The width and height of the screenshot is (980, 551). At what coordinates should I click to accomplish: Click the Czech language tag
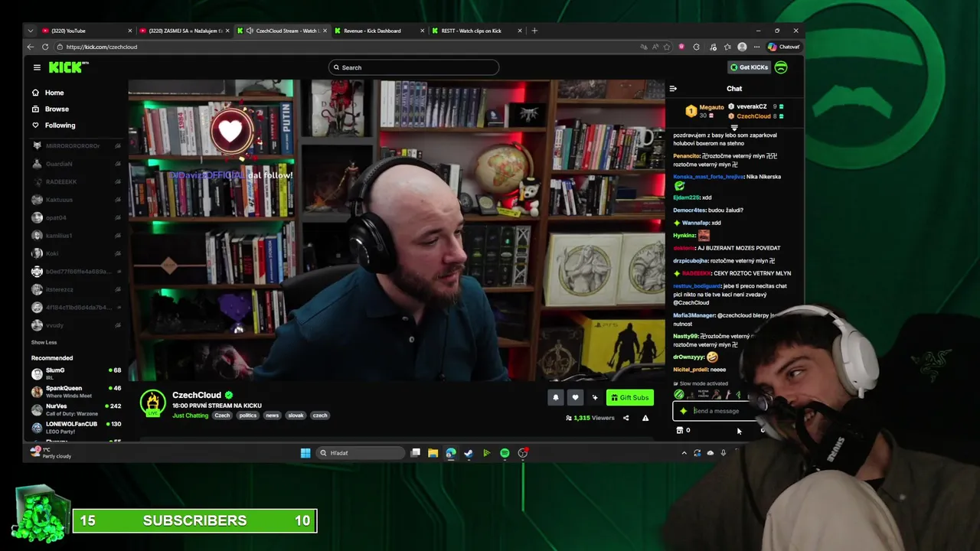pyautogui.click(x=222, y=416)
